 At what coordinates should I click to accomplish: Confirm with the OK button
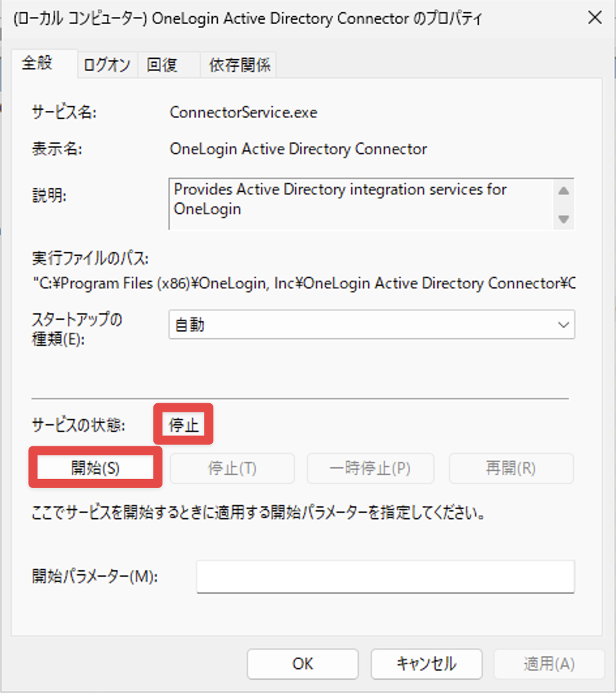303,664
